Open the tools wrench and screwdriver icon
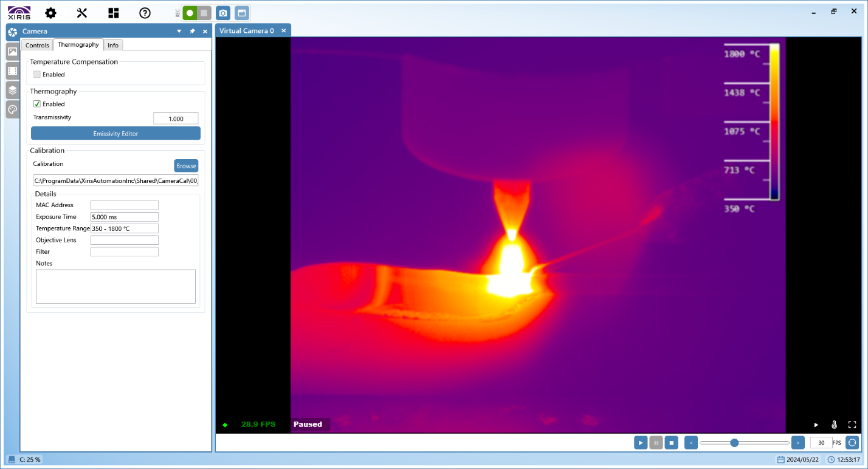The height and width of the screenshot is (469, 868). (x=82, y=13)
